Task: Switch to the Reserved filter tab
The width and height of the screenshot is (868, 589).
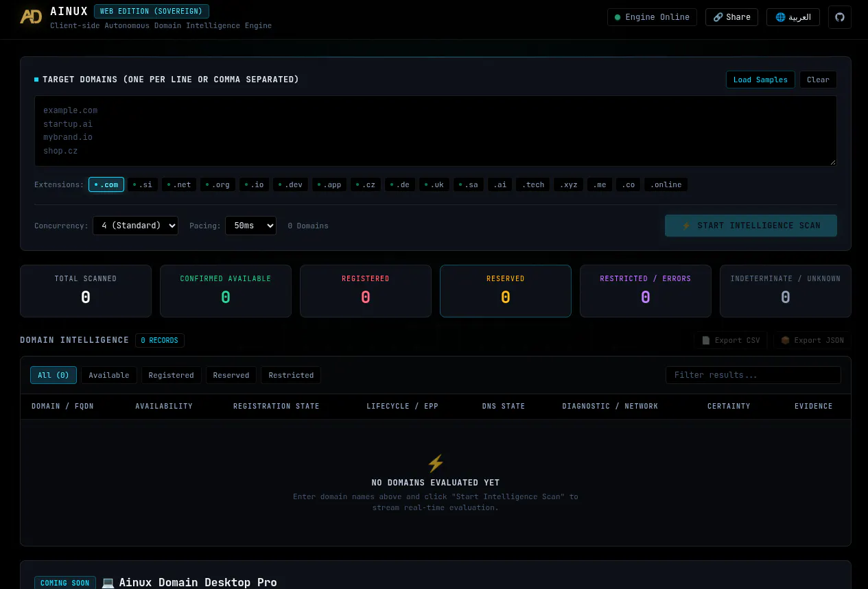Action: click(x=231, y=375)
